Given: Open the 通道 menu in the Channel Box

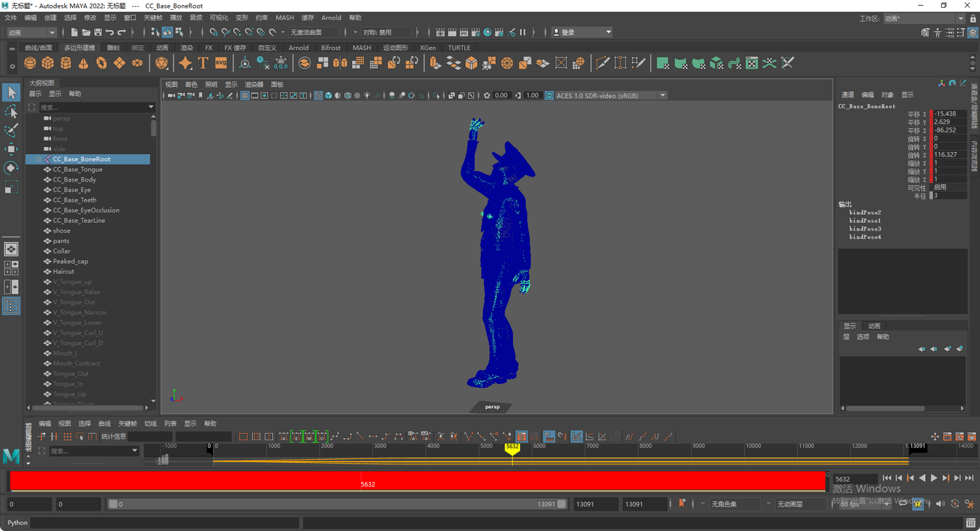Looking at the screenshot, I should (x=847, y=95).
